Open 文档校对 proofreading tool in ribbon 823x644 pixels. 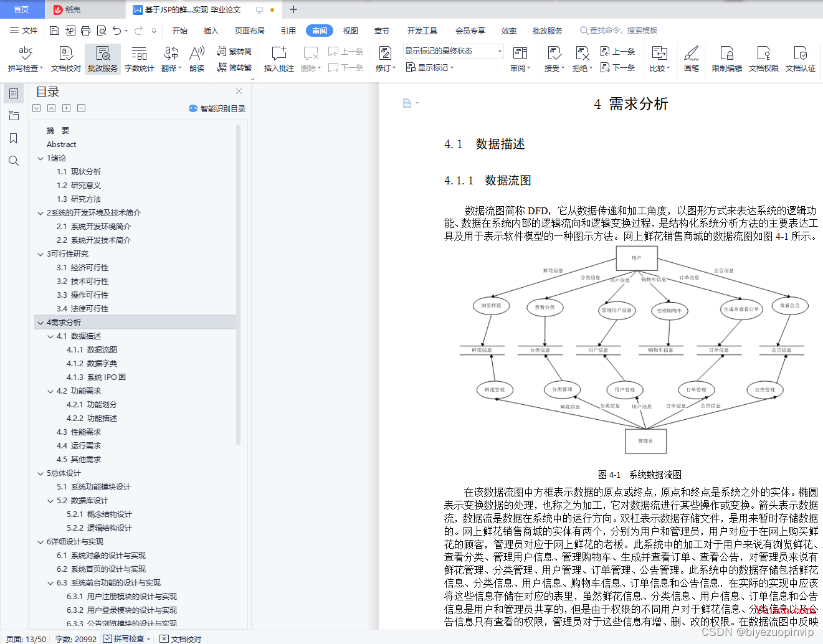coord(66,59)
